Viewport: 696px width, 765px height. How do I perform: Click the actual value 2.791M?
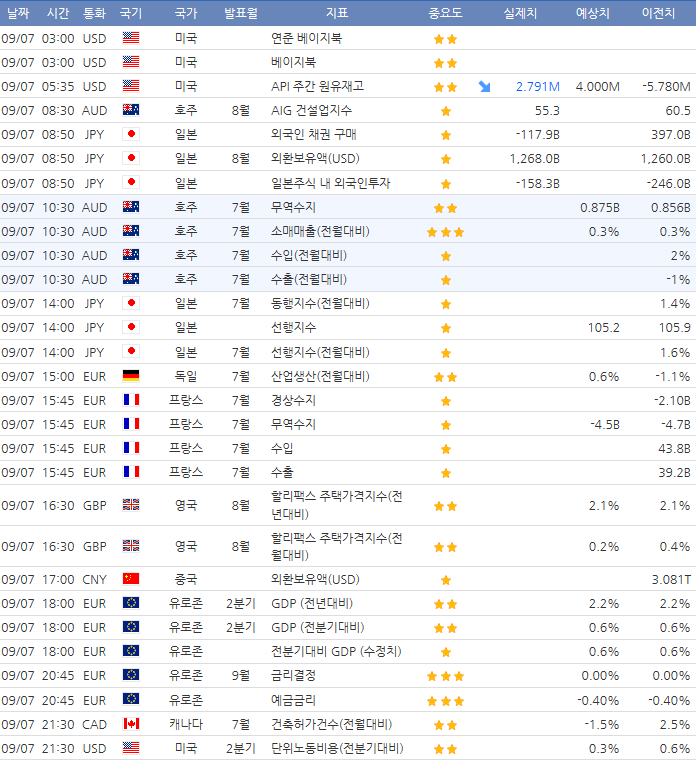pyautogui.click(x=538, y=87)
